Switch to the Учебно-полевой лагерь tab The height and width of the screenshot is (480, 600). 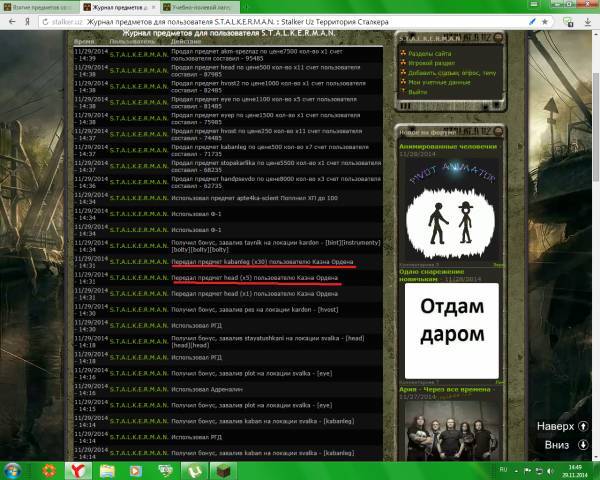[x=200, y=7]
